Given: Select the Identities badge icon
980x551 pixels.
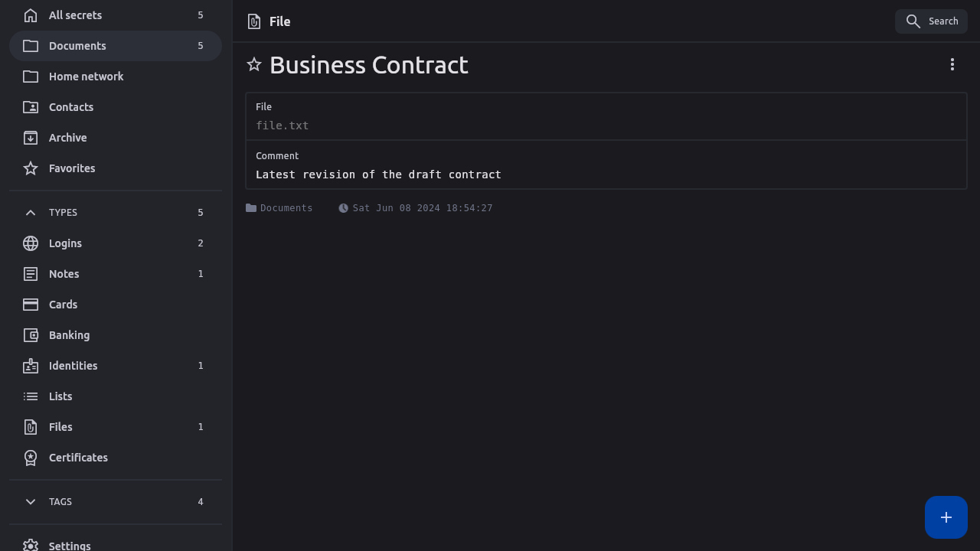Looking at the screenshot, I should point(31,366).
